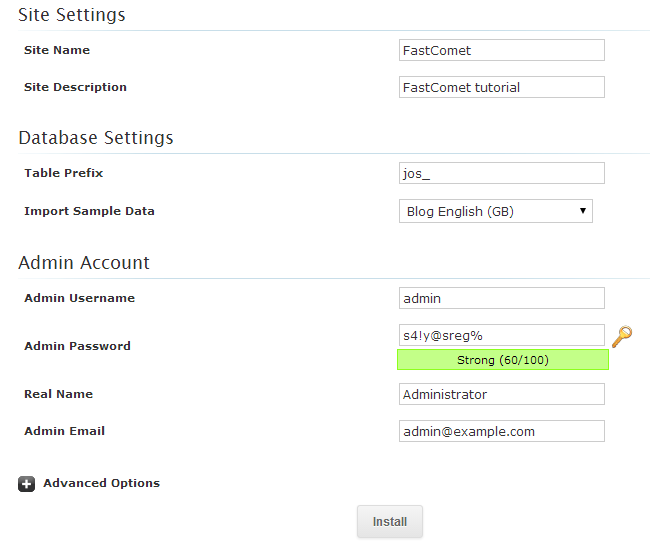Click the password strength indicator bar
The width and height of the screenshot is (650, 549).
coord(502,360)
